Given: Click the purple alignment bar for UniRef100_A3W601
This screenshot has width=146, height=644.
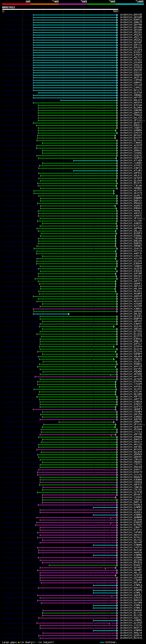Looking at the screenshot, I should (x=76, y=309).
